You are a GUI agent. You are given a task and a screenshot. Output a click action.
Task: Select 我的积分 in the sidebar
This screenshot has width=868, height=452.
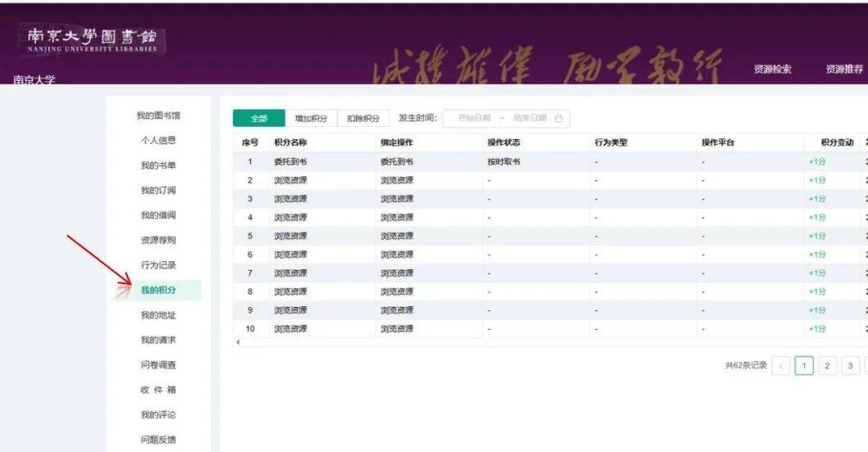click(x=158, y=290)
